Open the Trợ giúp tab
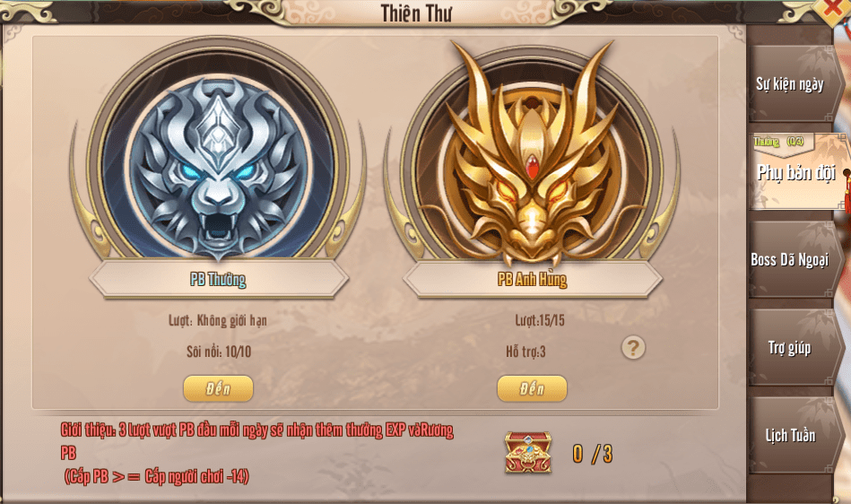 (x=790, y=347)
